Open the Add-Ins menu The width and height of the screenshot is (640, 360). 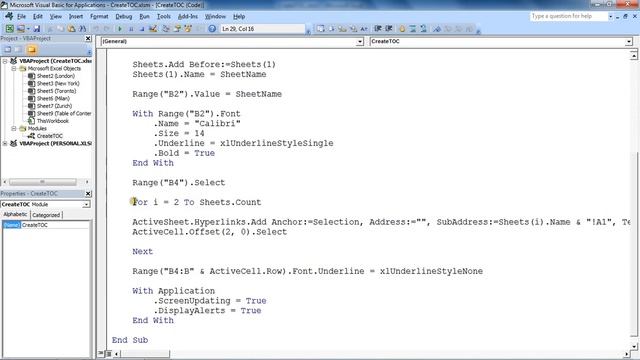pyautogui.click(x=188, y=16)
